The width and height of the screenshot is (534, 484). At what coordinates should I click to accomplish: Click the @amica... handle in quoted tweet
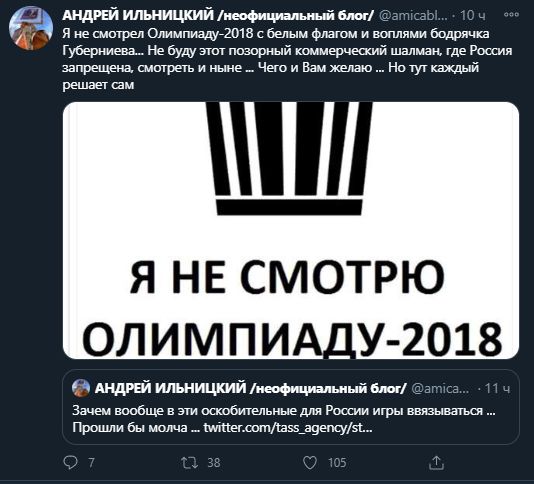(440, 388)
